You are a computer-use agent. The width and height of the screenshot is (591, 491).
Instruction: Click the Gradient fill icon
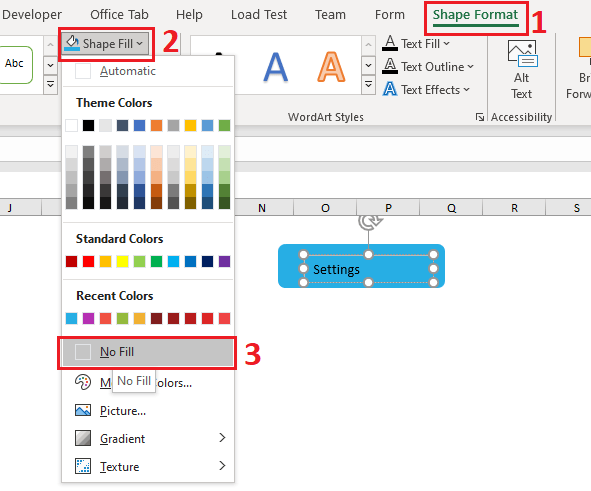[83, 438]
